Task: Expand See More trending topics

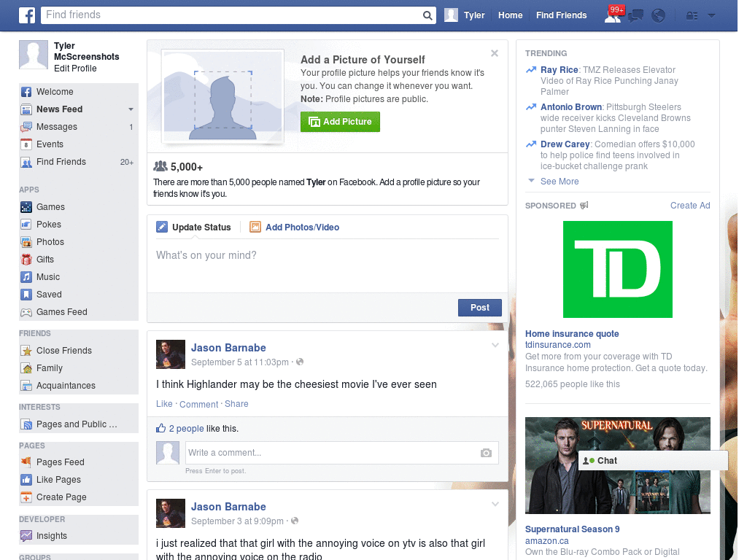Action: click(560, 182)
